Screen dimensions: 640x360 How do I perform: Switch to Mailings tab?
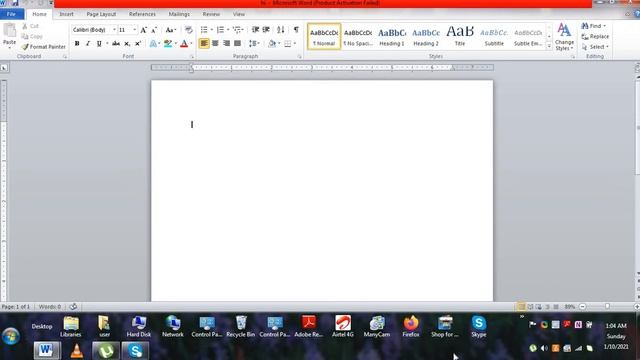(x=179, y=14)
